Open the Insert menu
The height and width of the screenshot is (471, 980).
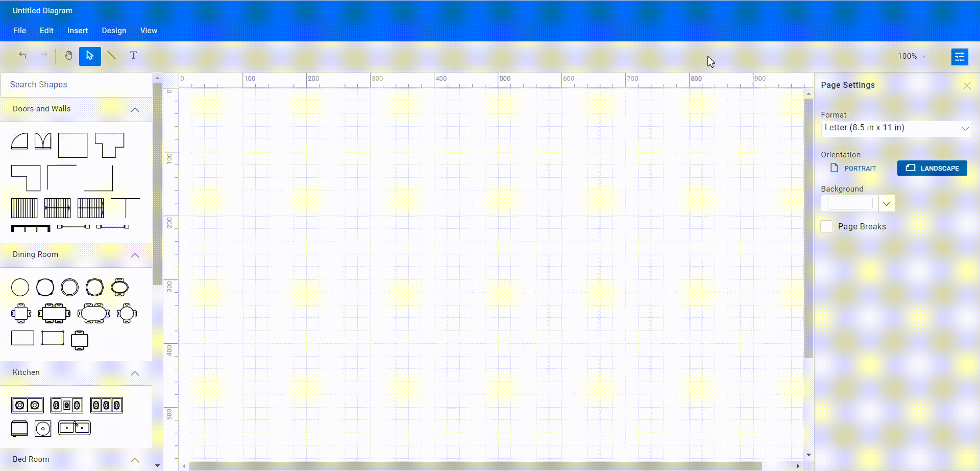click(x=78, y=31)
